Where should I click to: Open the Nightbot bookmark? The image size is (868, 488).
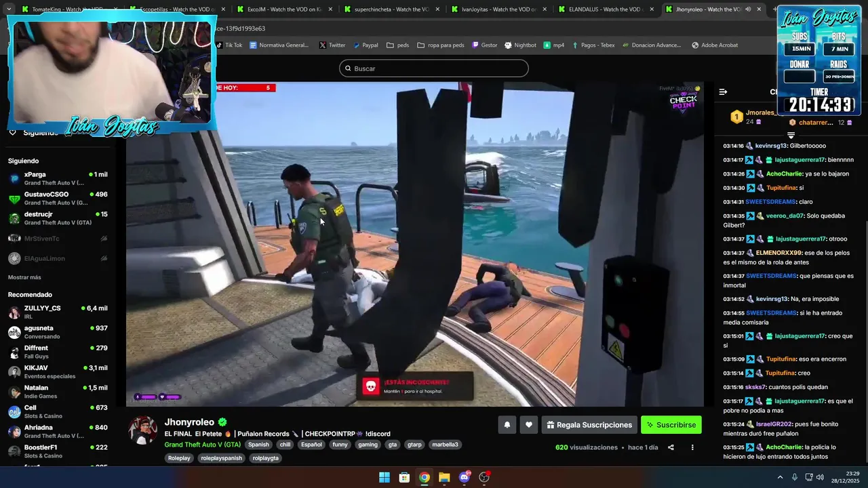pyautogui.click(x=520, y=45)
